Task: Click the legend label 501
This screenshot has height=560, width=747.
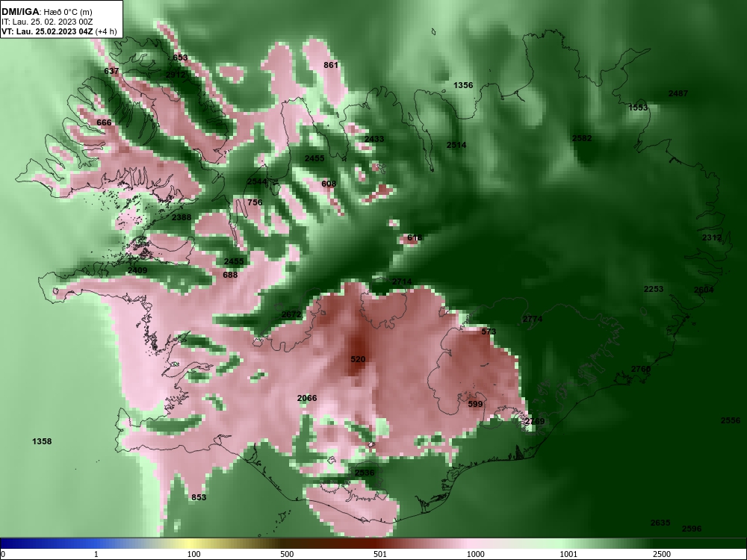Action: click(x=379, y=554)
